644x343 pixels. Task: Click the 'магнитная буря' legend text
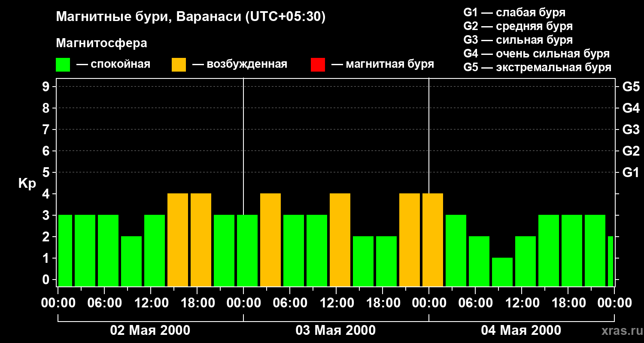pyautogui.click(x=389, y=65)
